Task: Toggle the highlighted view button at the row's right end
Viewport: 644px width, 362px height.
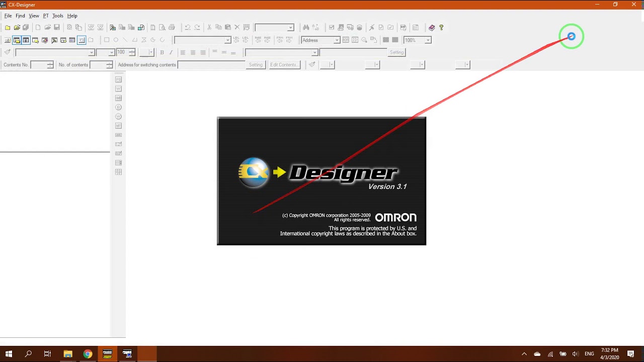Action: tap(82, 40)
